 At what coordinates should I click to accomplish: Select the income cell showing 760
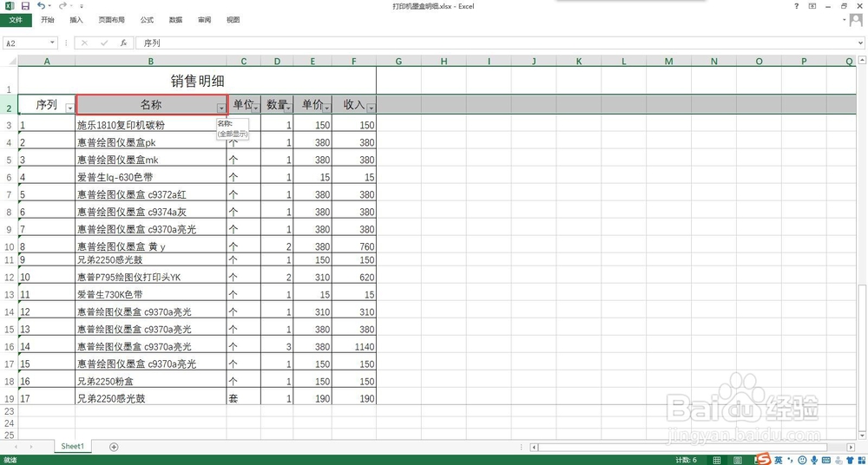pos(354,246)
